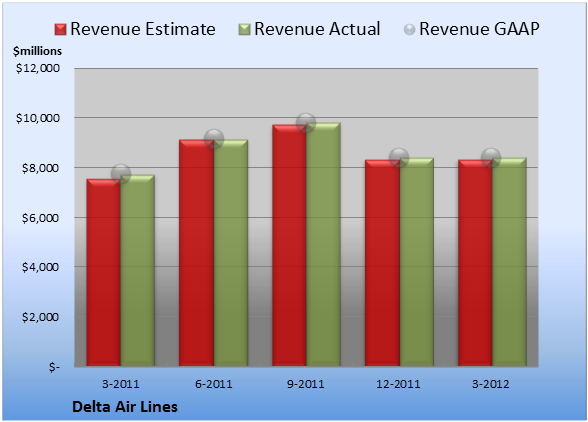Click the 3-2012 quarter label
Image resolution: width=588 pixels, height=422 pixels.
coord(491,384)
